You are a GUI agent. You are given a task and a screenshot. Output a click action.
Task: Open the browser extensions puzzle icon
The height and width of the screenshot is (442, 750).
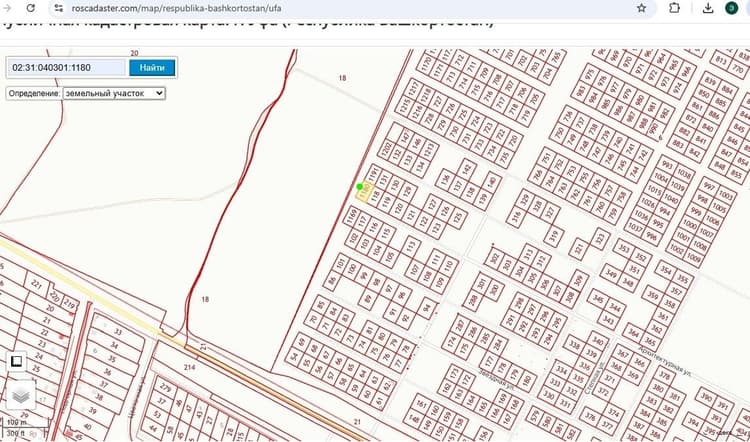click(x=674, y=8)
